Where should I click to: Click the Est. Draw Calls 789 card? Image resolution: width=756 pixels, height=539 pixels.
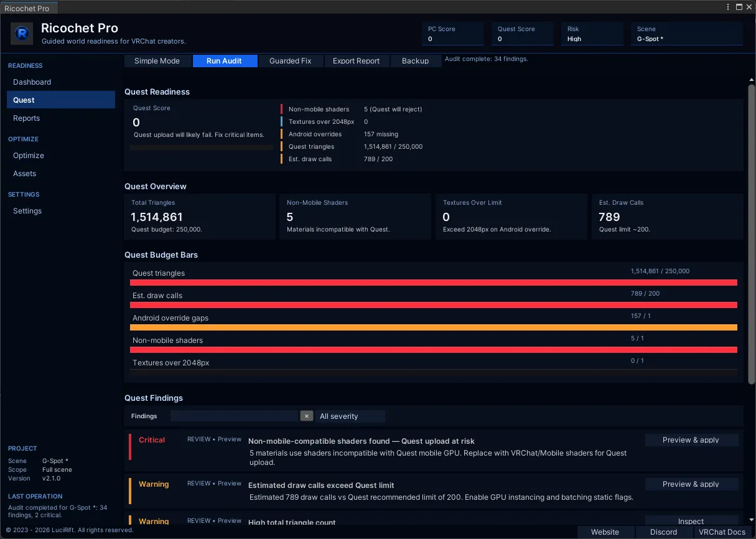[x=668, y=217]
